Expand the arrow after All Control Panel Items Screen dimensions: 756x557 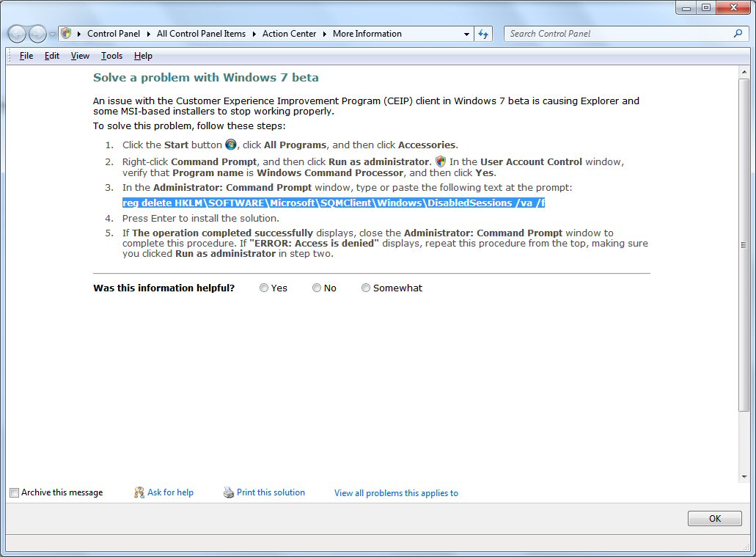[254, 34]
